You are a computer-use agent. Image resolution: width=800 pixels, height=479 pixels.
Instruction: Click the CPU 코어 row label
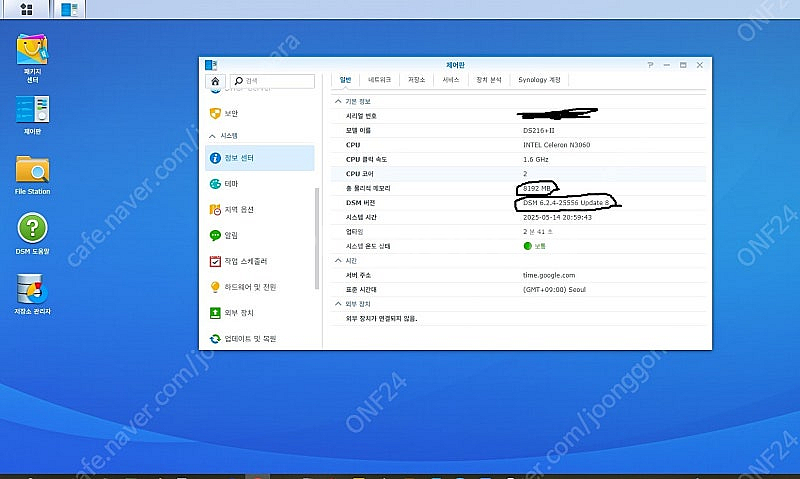coord(360,174)
